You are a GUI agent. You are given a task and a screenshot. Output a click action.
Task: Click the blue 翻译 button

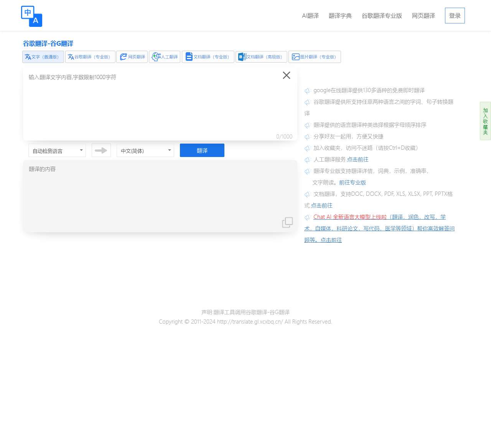[x=202, y=150]
